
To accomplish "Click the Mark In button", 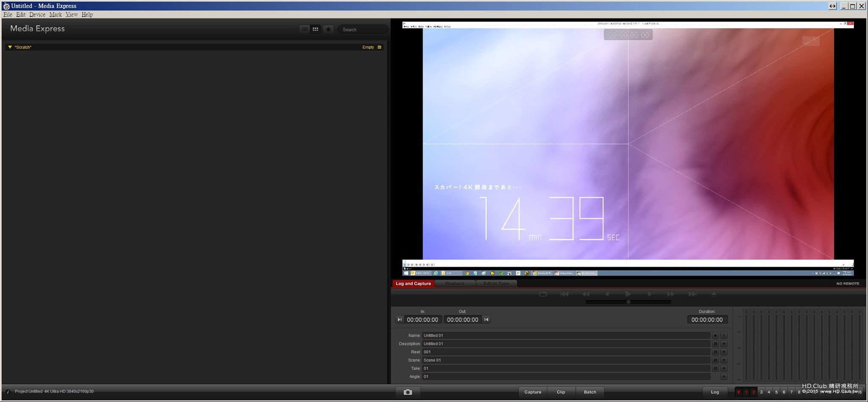I will [399, 320].
